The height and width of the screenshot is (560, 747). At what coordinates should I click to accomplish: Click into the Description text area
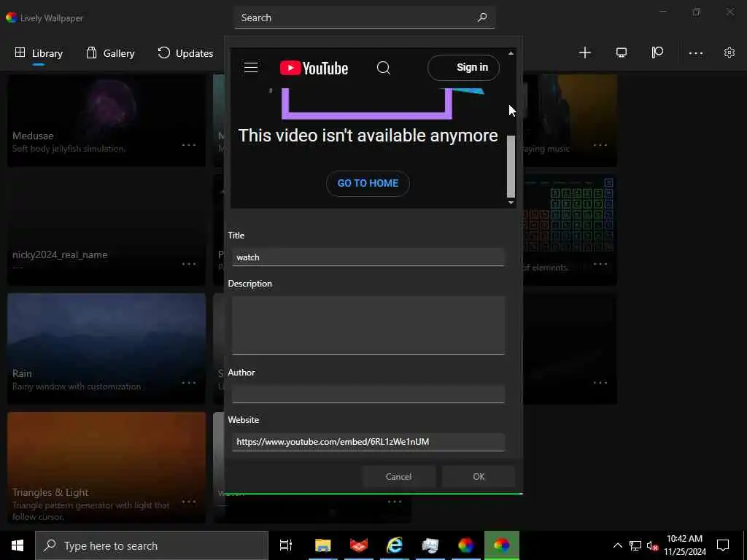pyautogui.click(x=368, y=326)
